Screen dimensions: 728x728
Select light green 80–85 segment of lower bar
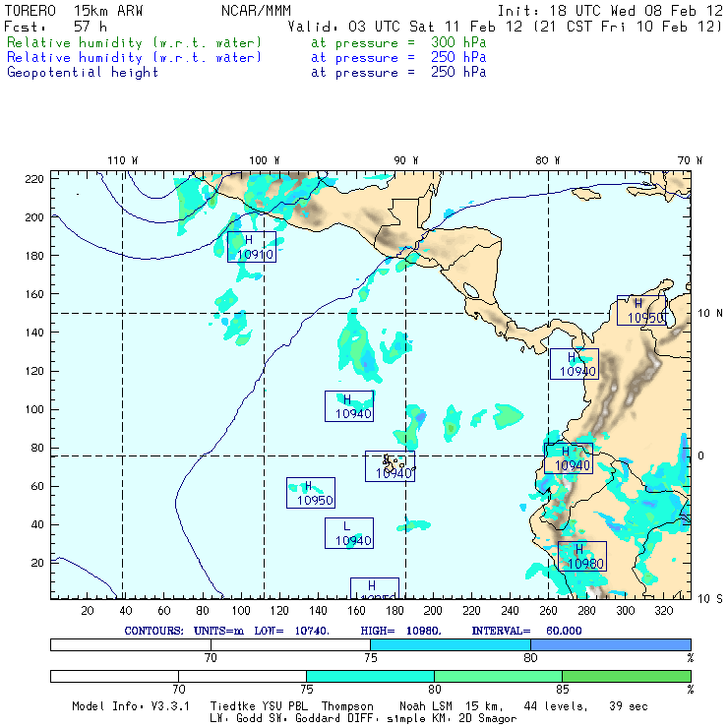pos(498,677)
